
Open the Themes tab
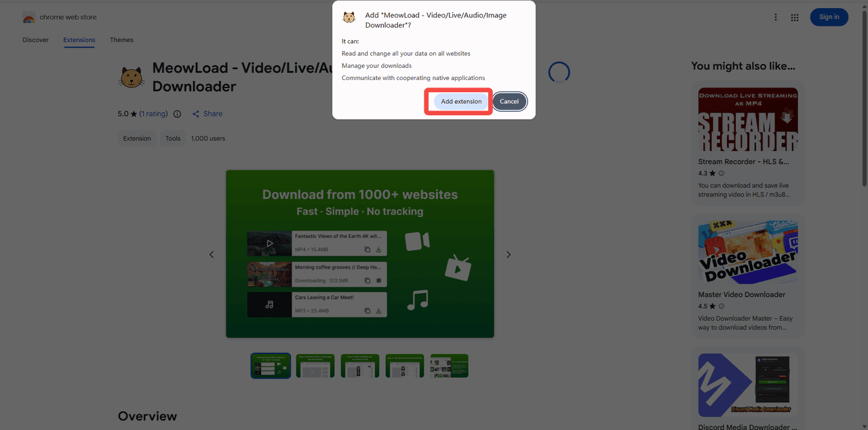click(121, 40)
